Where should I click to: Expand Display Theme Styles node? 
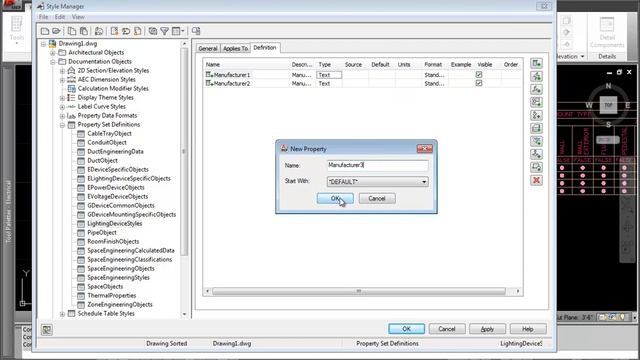(62, 98)
